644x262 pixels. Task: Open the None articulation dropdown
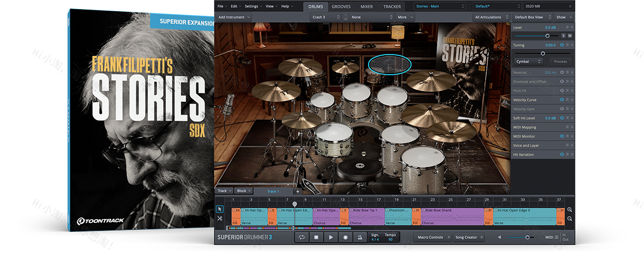pos(372,17)
